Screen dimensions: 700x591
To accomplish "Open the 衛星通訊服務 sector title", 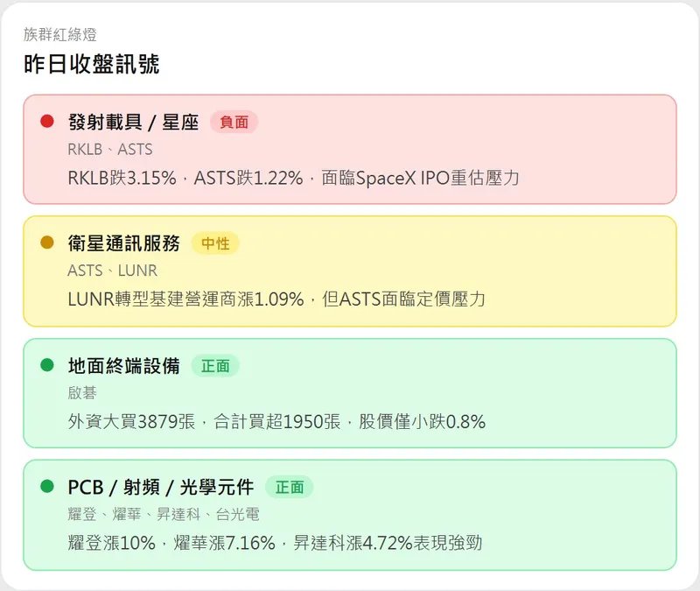I will pos(123,243).
